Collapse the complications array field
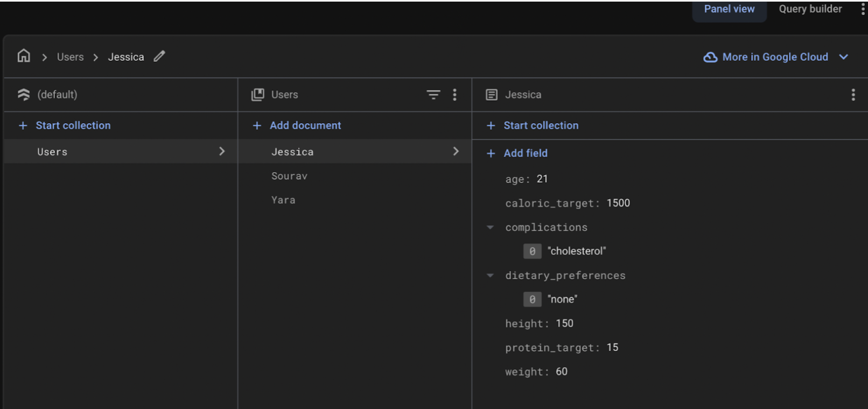Image resolution: width=868 pixels, height=409 pixels. (490, 228)
